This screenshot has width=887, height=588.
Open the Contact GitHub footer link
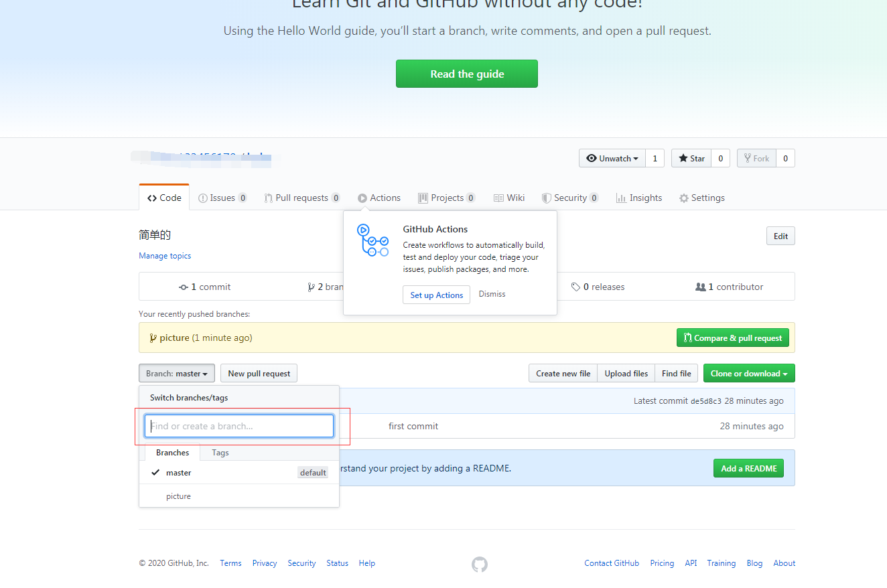[612, 563]
